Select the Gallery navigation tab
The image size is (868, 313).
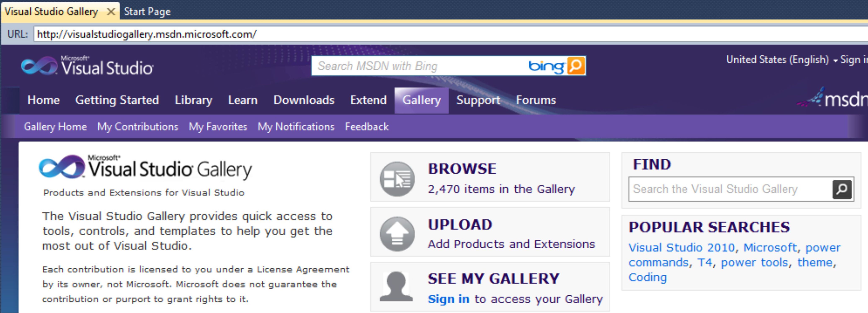(421, 100)
